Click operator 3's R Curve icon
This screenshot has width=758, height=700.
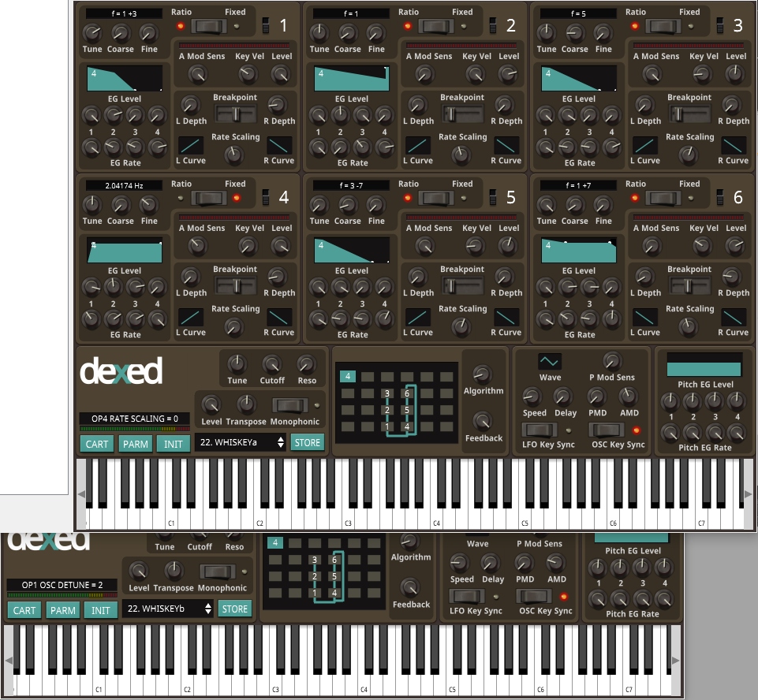click(x=736, y=146)
